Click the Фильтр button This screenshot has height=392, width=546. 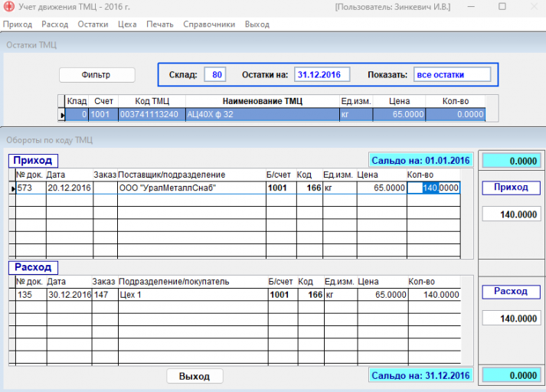pos(96,75)
